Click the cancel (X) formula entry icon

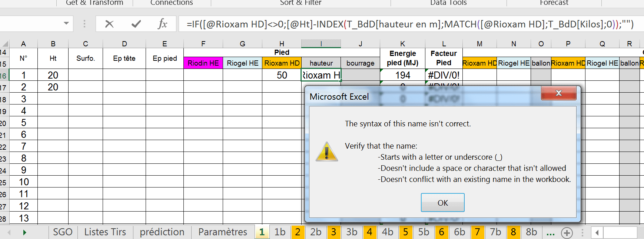109,24
